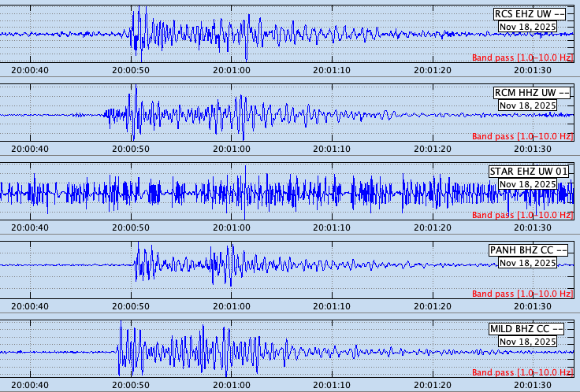Click 20:01:10 on the RCM time axis

(x=332, y=149)
